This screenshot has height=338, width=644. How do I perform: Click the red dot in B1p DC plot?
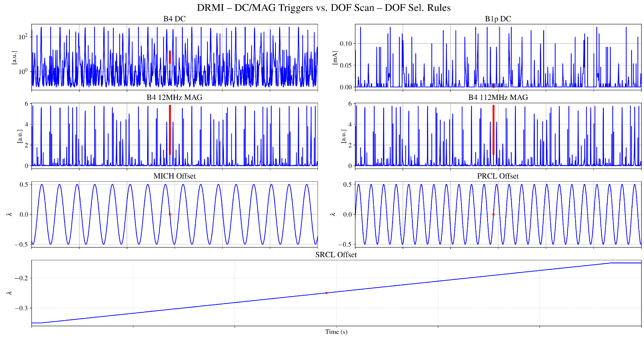[493, 87]
